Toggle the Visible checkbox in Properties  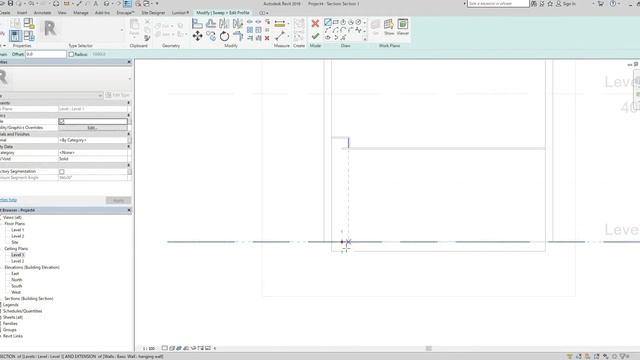pos(62,122)
